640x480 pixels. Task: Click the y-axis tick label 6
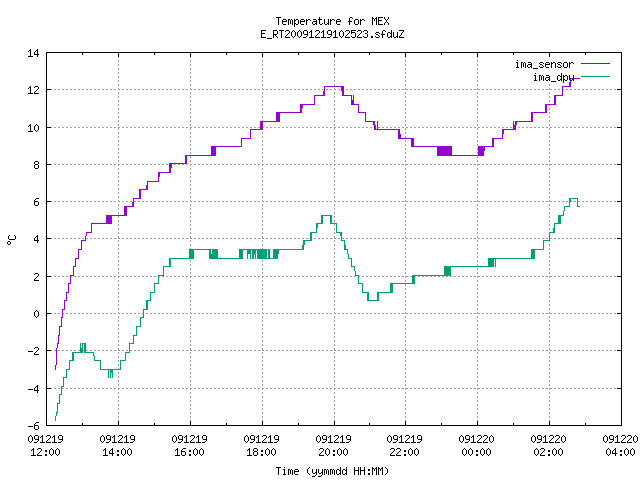[x=36, y=202]
